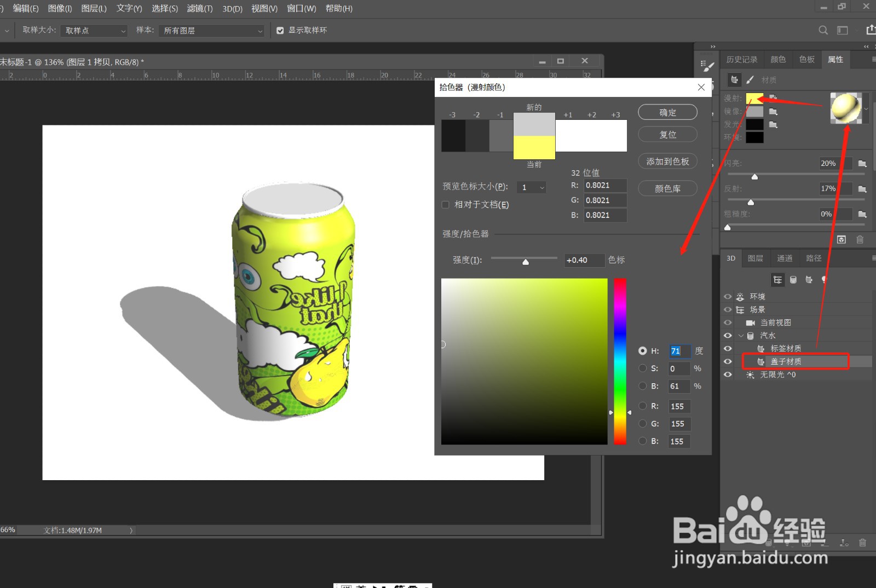Open the 图像 menu

click(60, 8)
